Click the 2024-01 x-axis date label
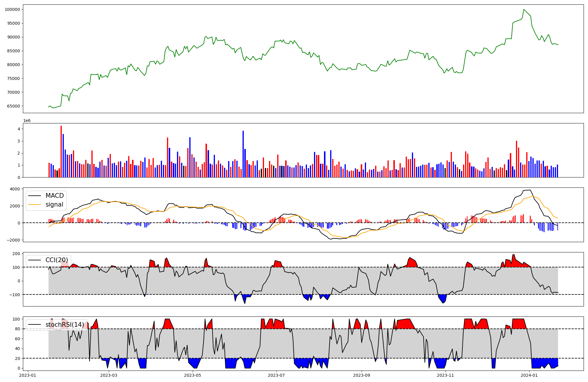Viewport: 588px width, 382px height. point(529,375)
